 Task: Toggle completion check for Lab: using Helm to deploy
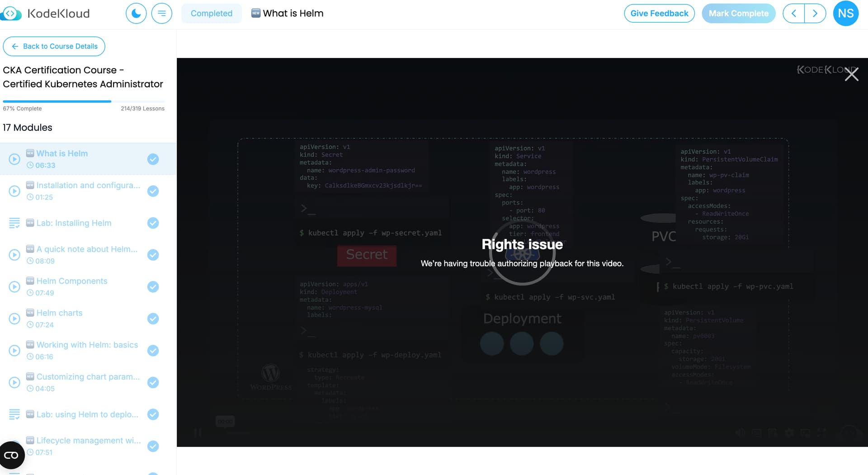pyautogui.click(x=153, y=414)
